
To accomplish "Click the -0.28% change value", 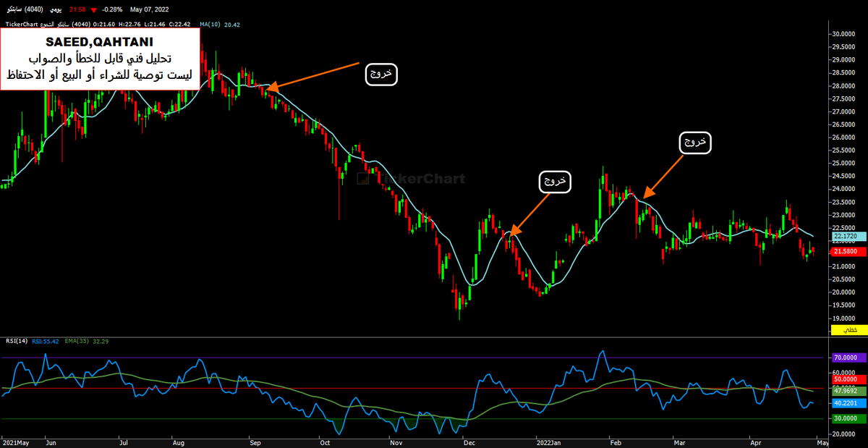I will tap(113, 11).
